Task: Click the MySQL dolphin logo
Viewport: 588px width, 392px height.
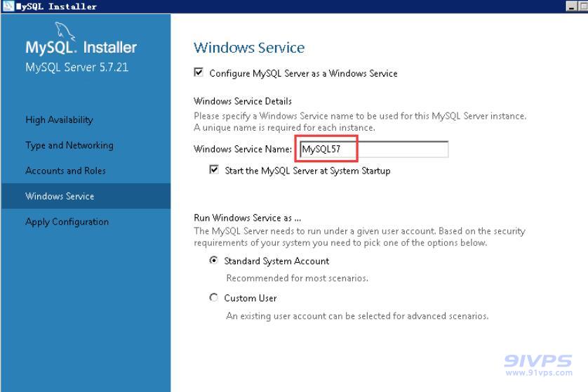Action: 65,31
